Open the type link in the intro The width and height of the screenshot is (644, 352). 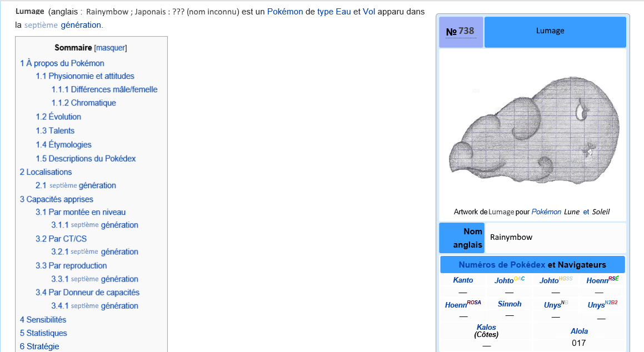point(325,12)
